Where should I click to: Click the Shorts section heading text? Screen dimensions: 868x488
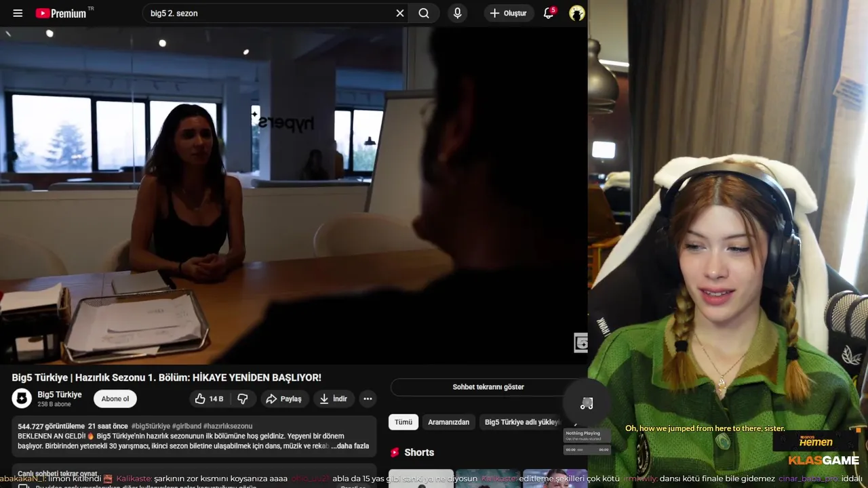(419, 452)
